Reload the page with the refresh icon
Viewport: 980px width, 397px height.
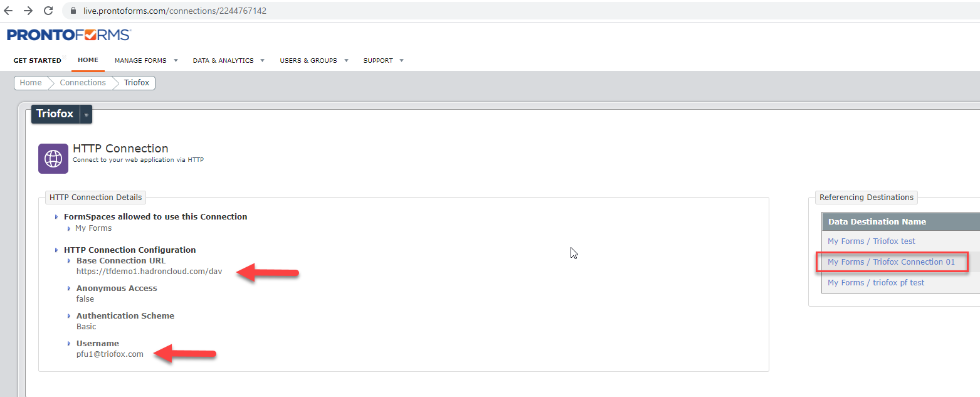point(48,11)
